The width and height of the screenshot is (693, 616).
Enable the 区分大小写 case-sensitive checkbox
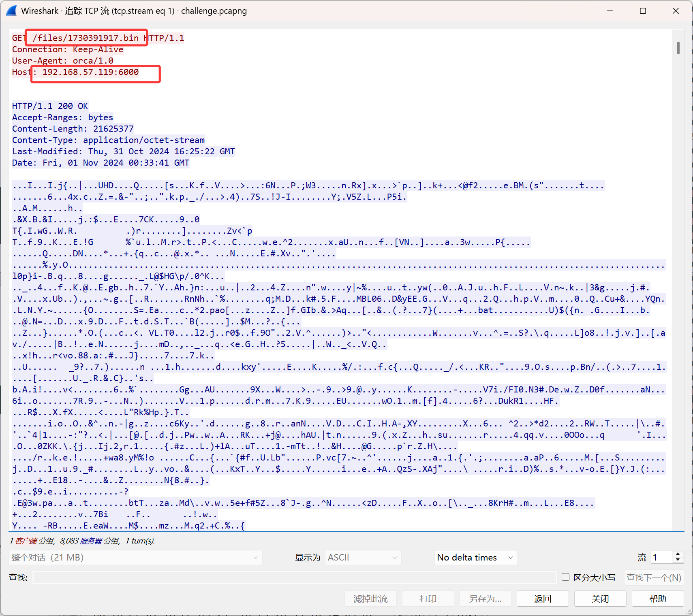point(566,577)
